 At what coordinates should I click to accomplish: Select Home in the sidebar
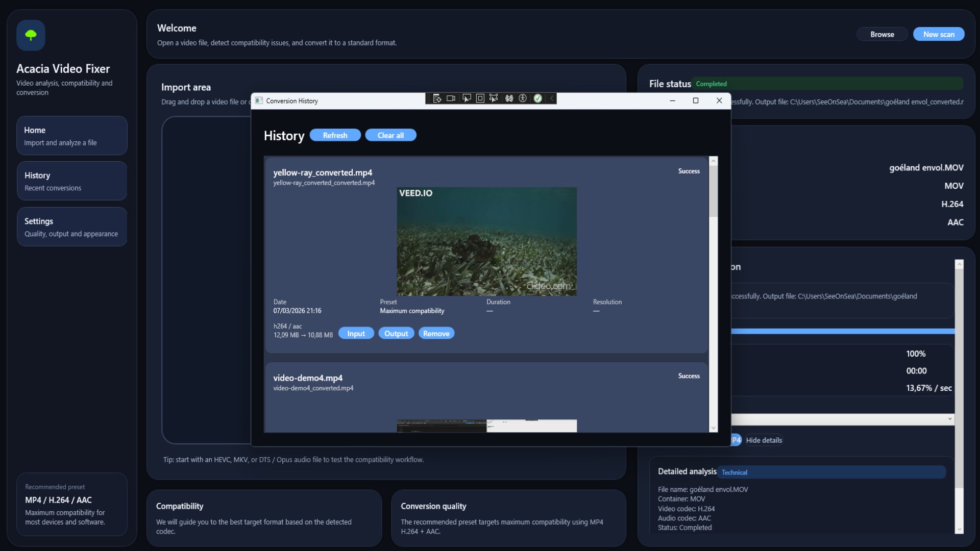click(71, 136)
